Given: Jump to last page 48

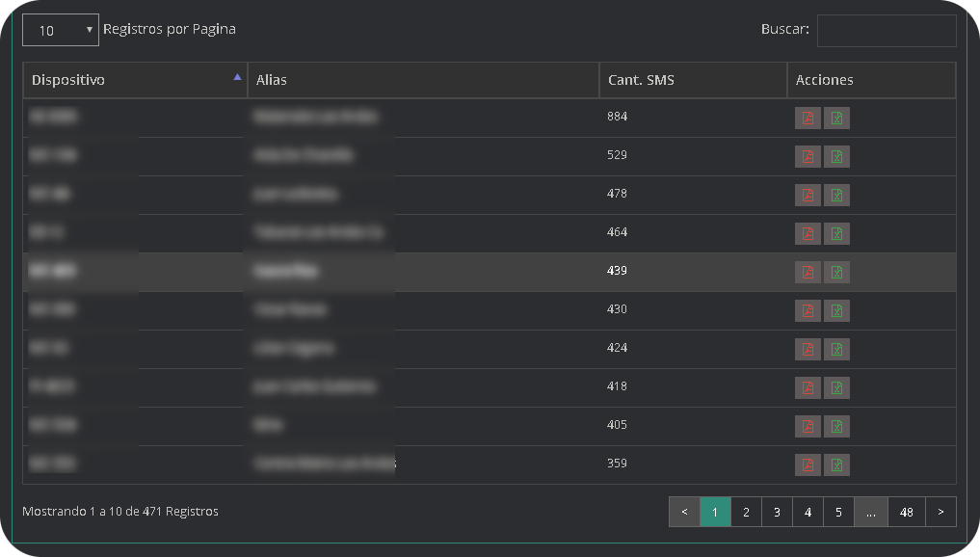Looking at the screenshot, I should [x=906, y=513].
